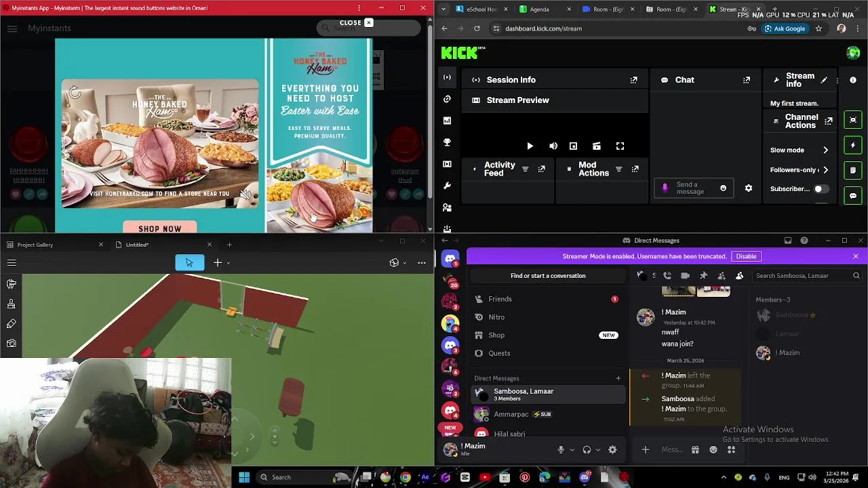Select the camera snapshot tool
Viewport: 868px width, 488px height.
12,344
